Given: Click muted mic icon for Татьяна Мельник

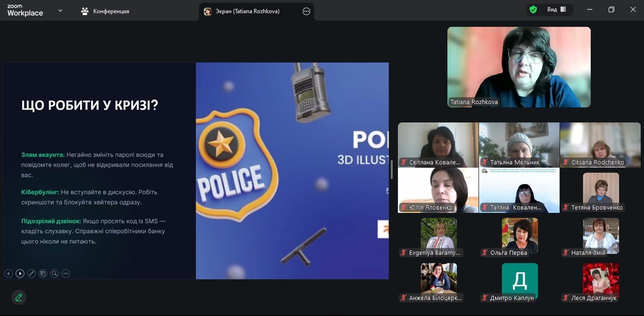Looking at the screenshot, I should [x=485, y=162].
